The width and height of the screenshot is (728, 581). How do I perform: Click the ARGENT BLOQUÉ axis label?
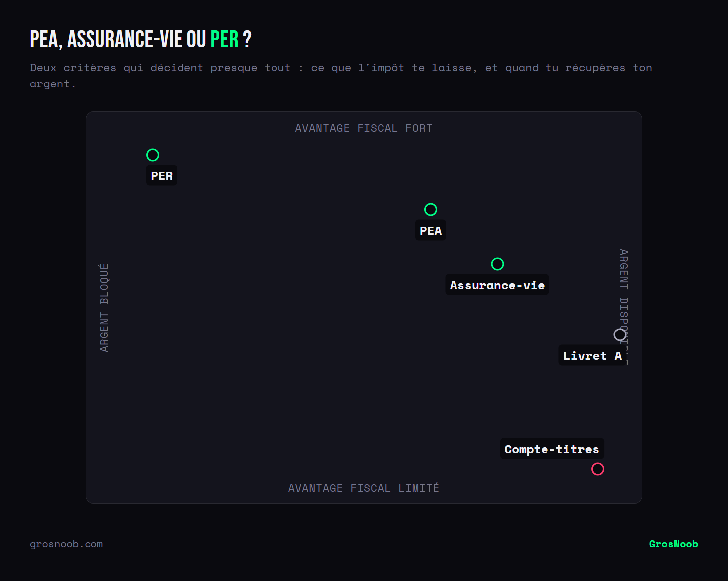pos(104,308)
